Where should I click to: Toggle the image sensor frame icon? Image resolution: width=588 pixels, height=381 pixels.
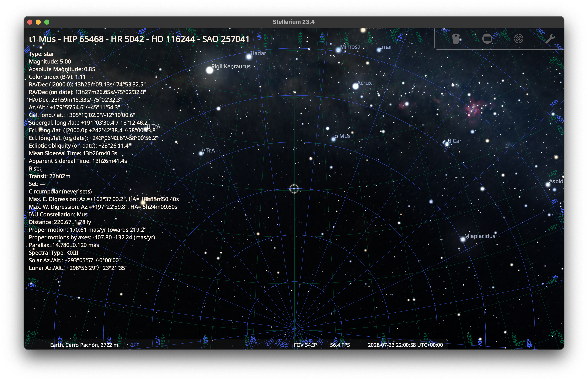click(487, 39)
